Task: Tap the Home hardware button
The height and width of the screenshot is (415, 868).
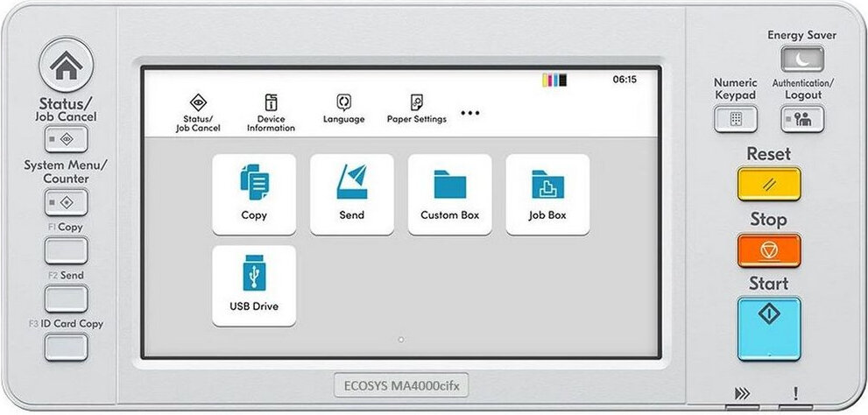Action: (x=66, y=65)
